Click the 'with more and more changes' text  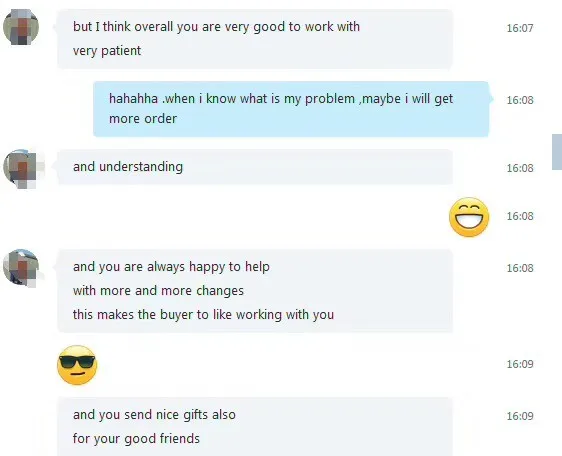(x=158, y=290)
